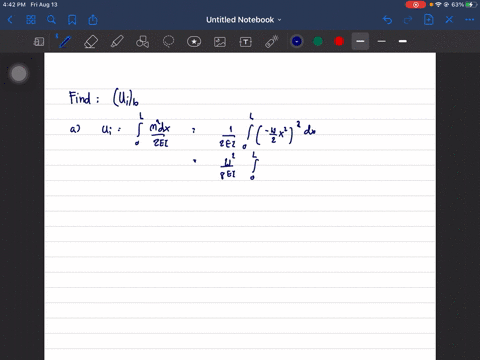Select the Lasso selection tool
The image size is (480, 360).
coord(168,42)
